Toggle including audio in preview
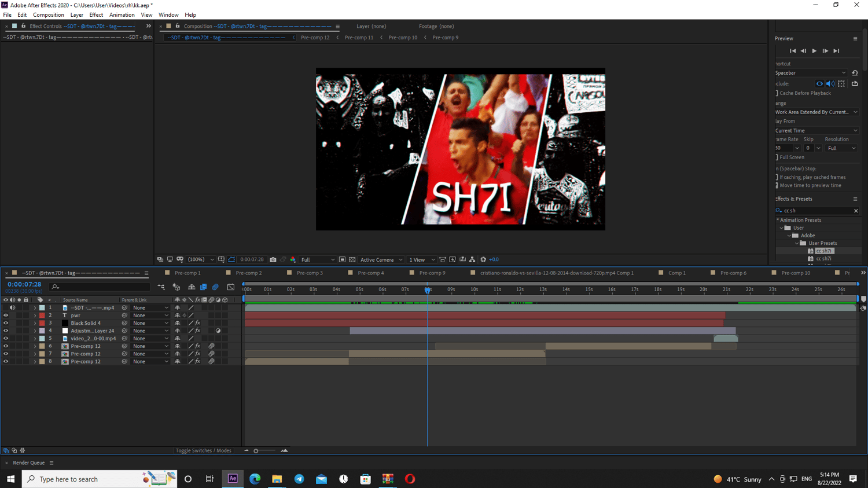 (x=830, y=84)
